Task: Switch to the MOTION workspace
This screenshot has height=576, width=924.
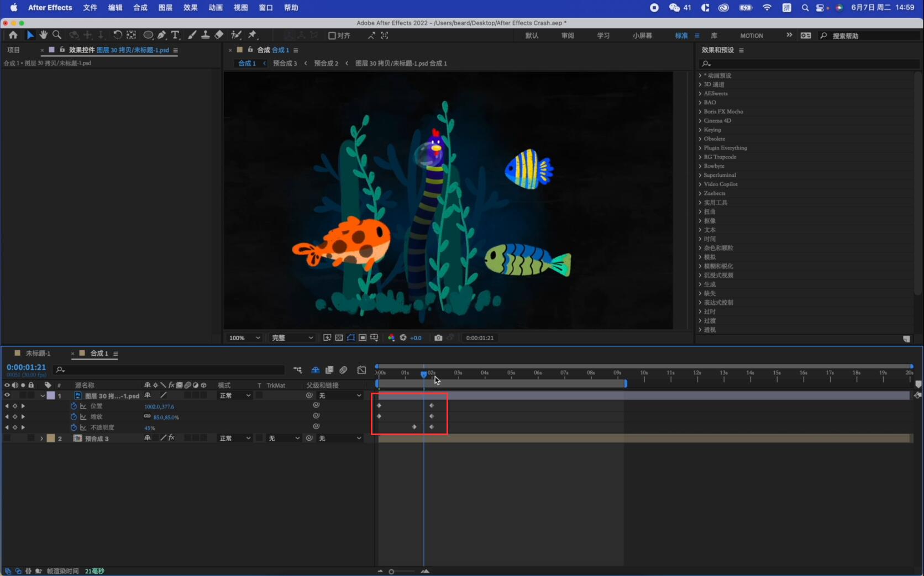Action: tap(752, 35)
